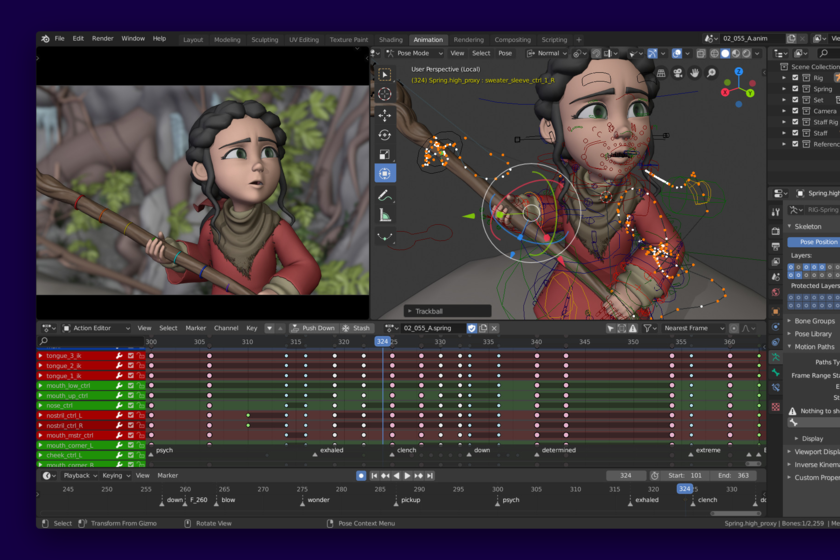Image resolution: width=840 pixels, height=560 pixels.
Task: Select the Rotate tool in viewport toolbar
Action: click(x=385, y=135)
